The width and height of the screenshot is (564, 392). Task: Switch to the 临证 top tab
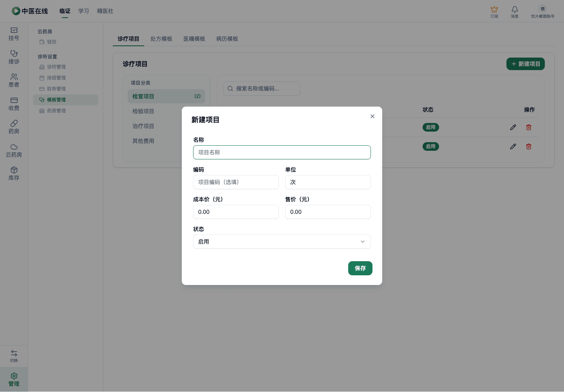(65, 11)
